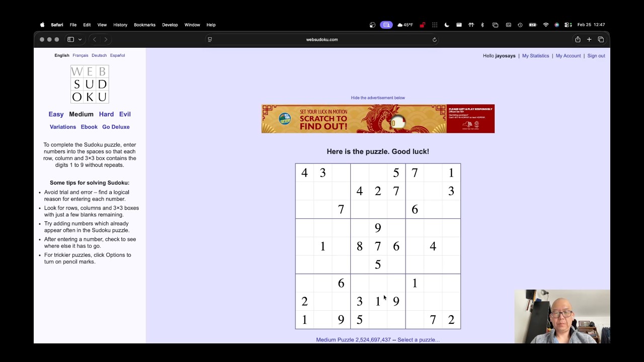The width and height of the screenshot is (644, 362).
Task: Open the History menu
Action: click(x=120, y=25)
